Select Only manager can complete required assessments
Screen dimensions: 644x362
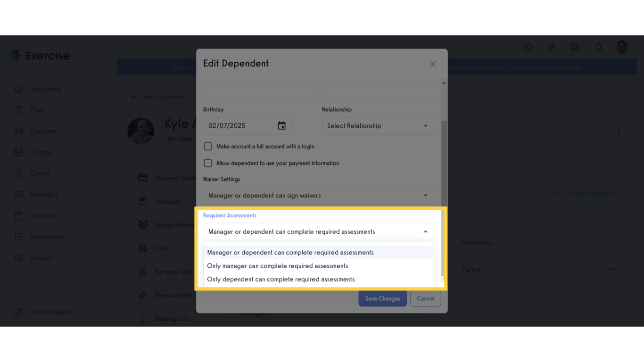pyautogui.click(x=278, y=266)
